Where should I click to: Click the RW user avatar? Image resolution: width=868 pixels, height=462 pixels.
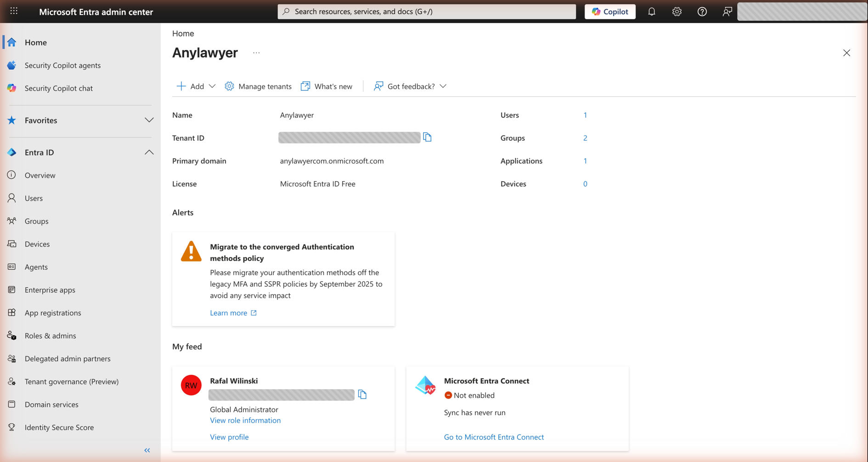(191, 385)
